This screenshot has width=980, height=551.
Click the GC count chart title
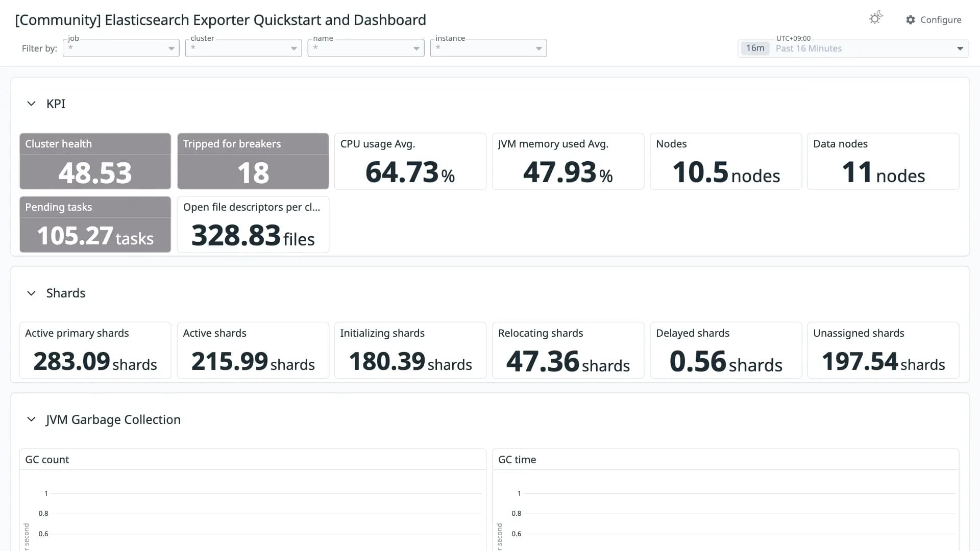(47, 460)
